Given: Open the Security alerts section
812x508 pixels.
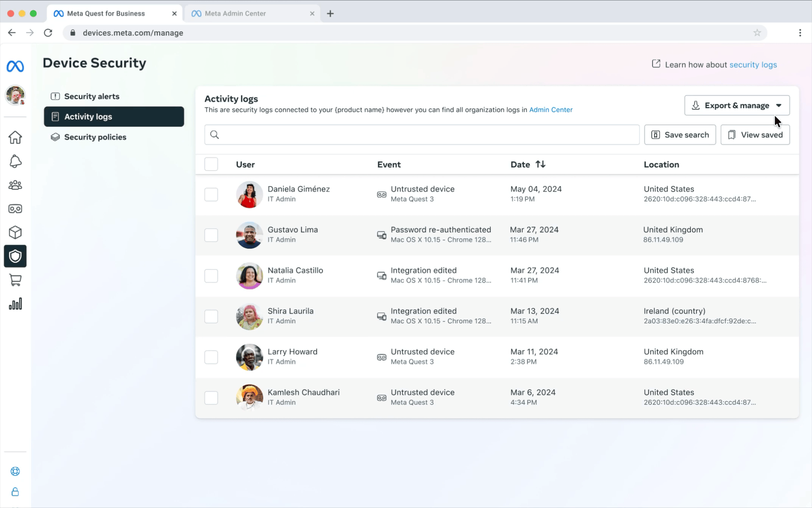Looking at the screenshot, I should coord(92,96).
